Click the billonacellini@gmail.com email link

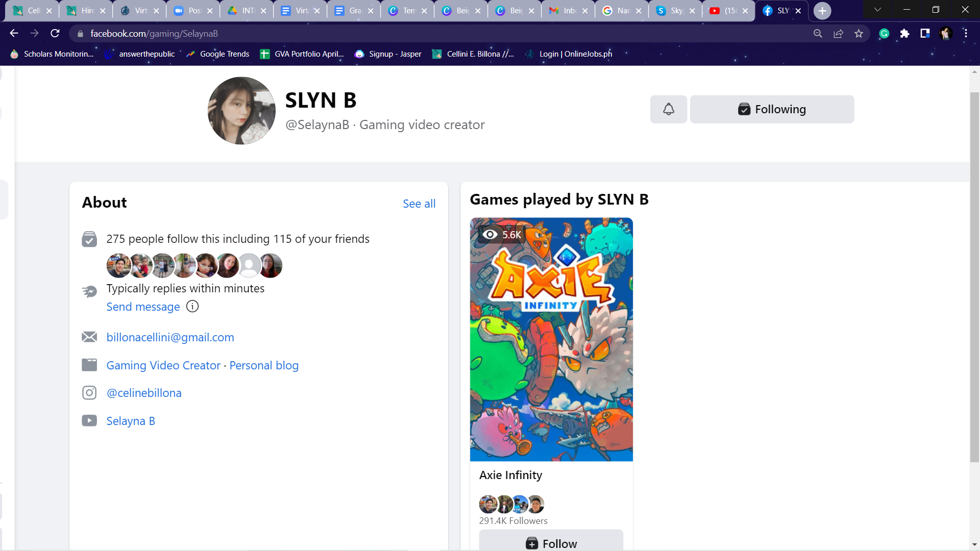170,337
